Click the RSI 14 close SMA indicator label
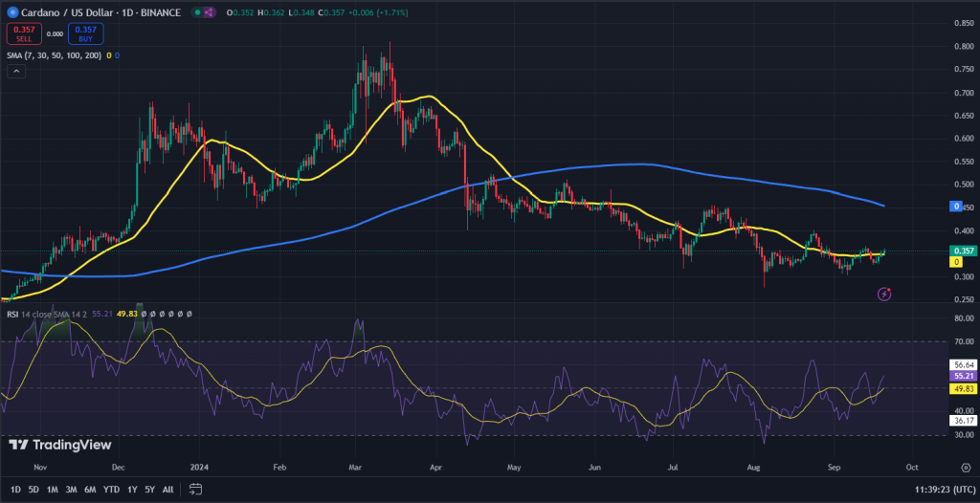The image size is (980, 503). click(48, 315)
